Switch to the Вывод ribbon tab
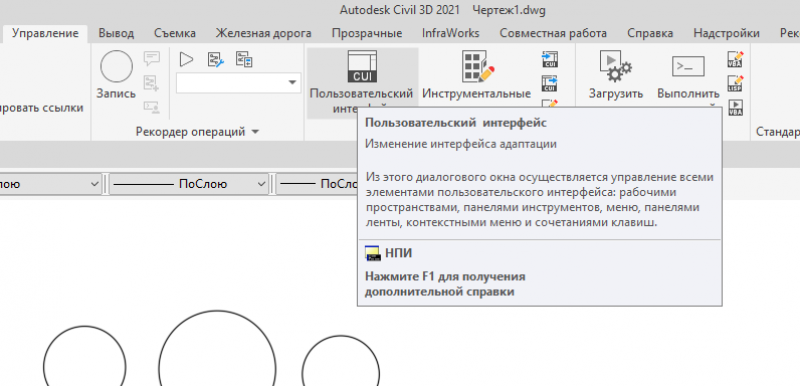The image size is (800, 386). (x=116, y=34)
